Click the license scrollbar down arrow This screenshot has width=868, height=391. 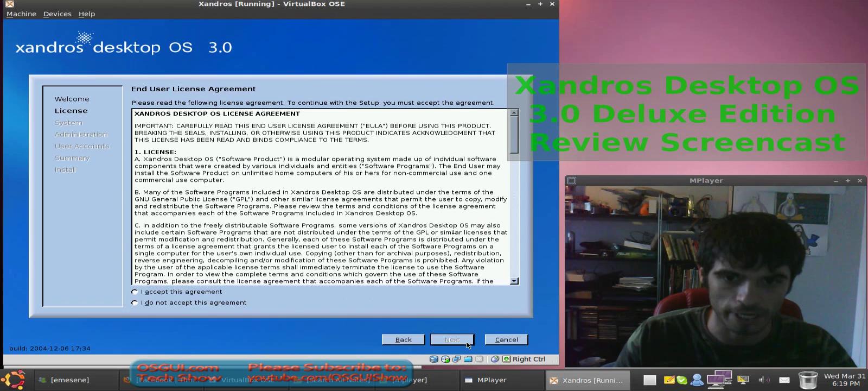(x=514, y=281)
